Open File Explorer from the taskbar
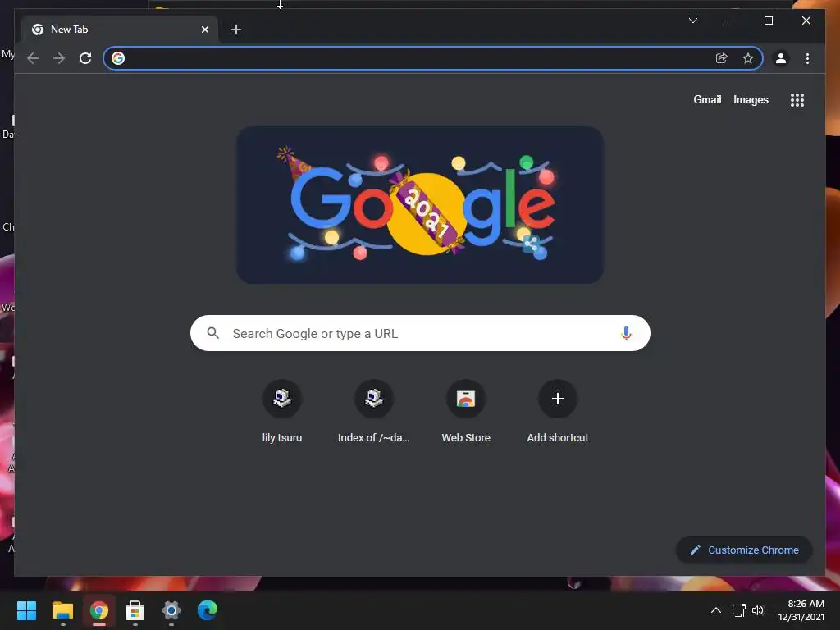The image size is (840, 630). (62, 610)
